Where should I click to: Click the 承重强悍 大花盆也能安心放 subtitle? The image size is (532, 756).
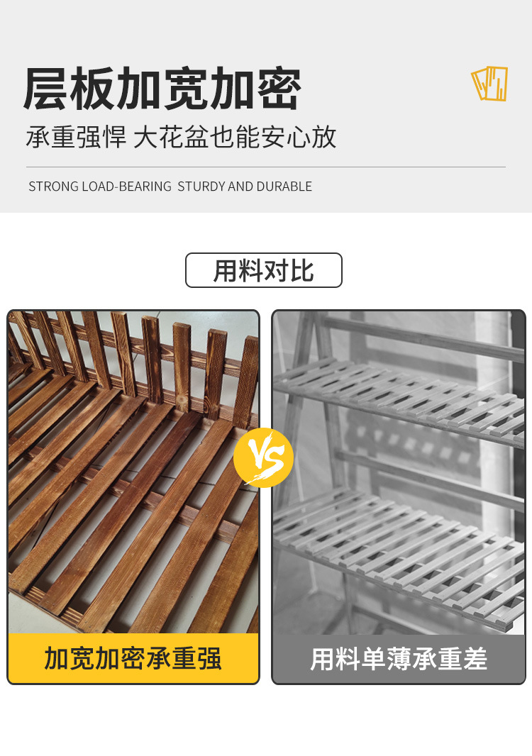pos(182,137)
